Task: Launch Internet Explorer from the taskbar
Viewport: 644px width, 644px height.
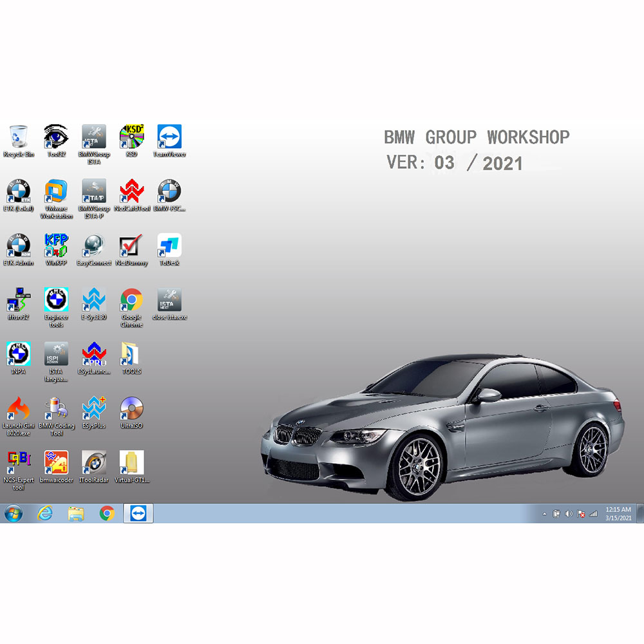Action: (45, 513)
